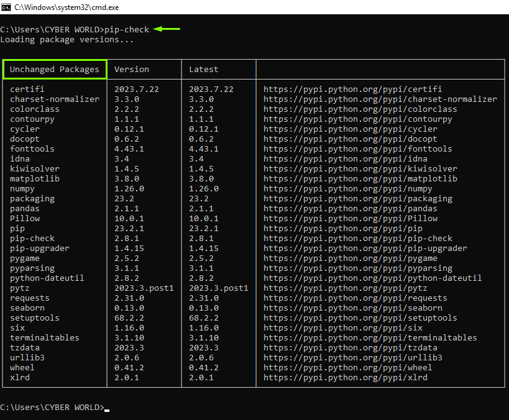Click certifi's Latest value 2023.7.22

click(211, 89)
